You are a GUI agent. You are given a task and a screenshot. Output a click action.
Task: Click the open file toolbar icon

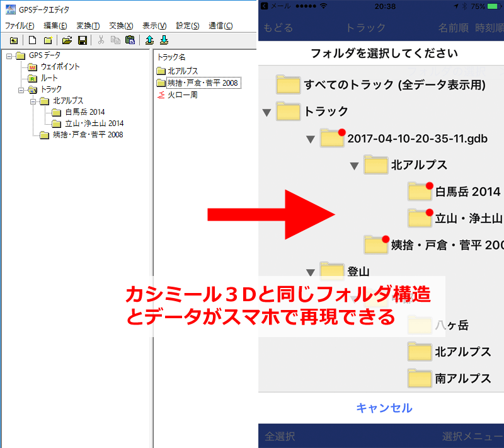pos(67,40)
